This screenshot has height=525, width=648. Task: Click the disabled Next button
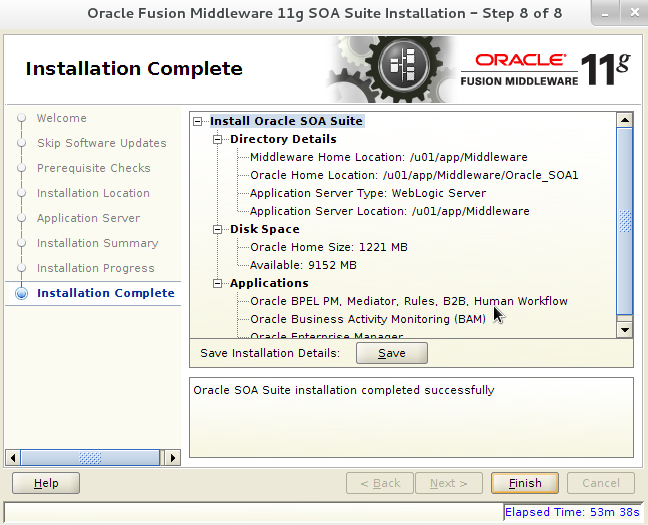(449, 483)
